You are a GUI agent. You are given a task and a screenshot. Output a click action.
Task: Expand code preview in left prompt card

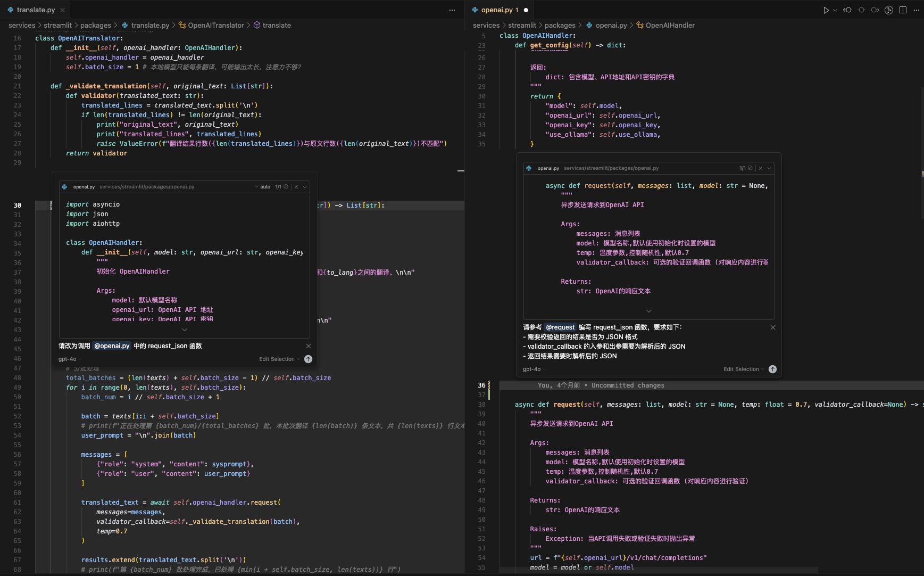click(185, 330)
